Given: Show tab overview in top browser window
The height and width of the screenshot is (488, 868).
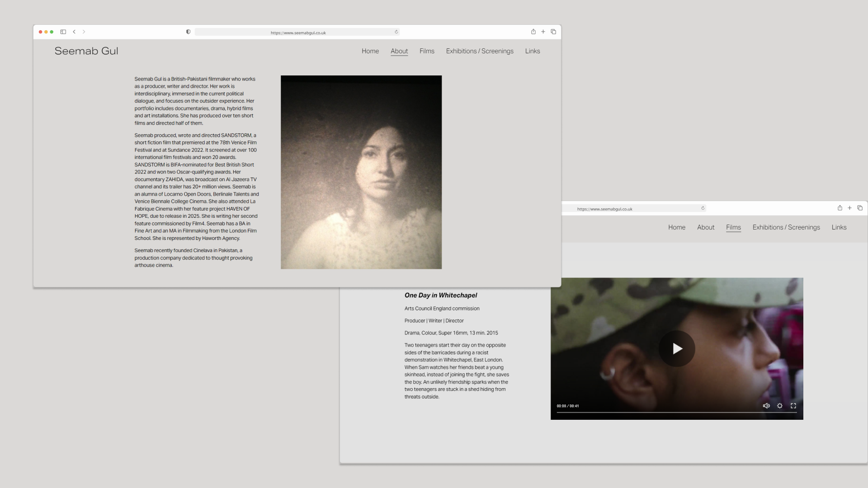Looking at the screenshot, I should pos(553,32).
